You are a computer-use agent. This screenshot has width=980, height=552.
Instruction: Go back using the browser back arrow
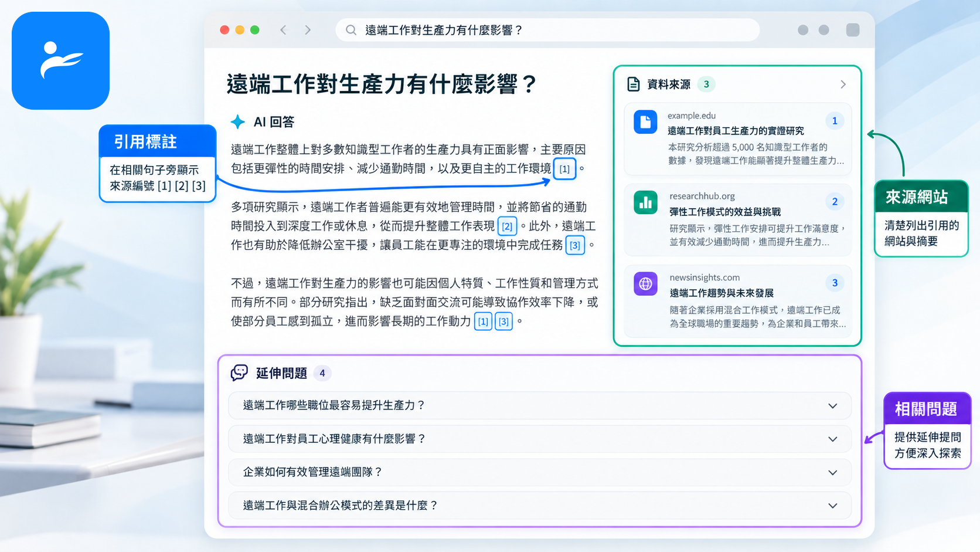pyautogui.click(x=283, y=30)
